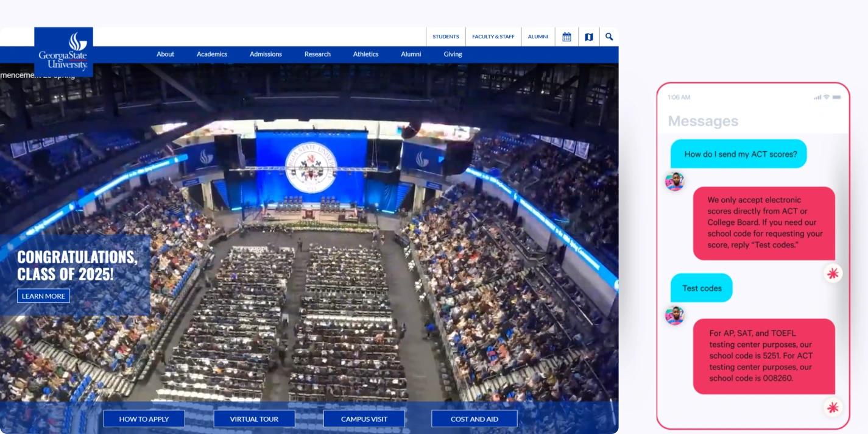The height and width of the screenshot is (434, 868).
Task: Click the CAMPUS VISIT link
Action: tap(364, 419)
